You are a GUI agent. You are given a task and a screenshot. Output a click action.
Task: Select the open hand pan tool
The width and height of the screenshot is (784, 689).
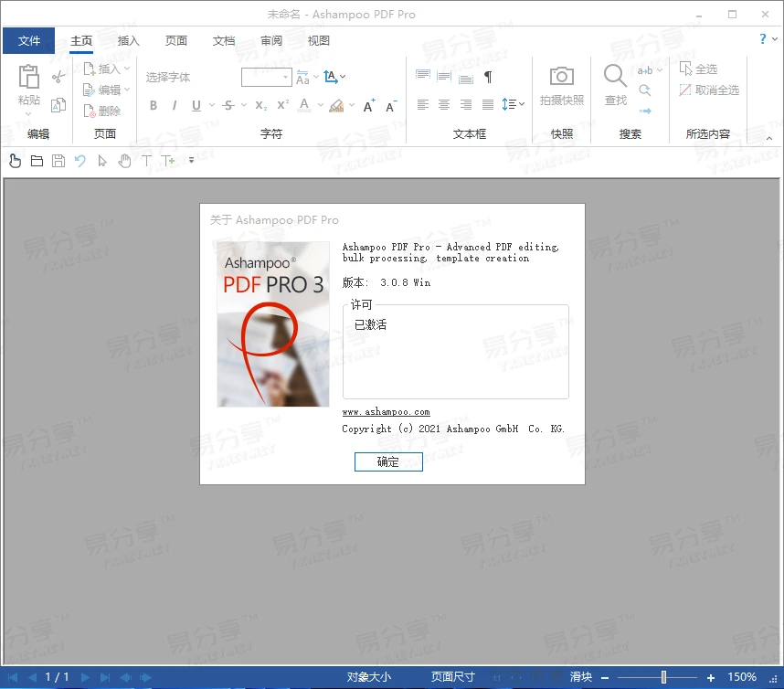pos(124,161)
